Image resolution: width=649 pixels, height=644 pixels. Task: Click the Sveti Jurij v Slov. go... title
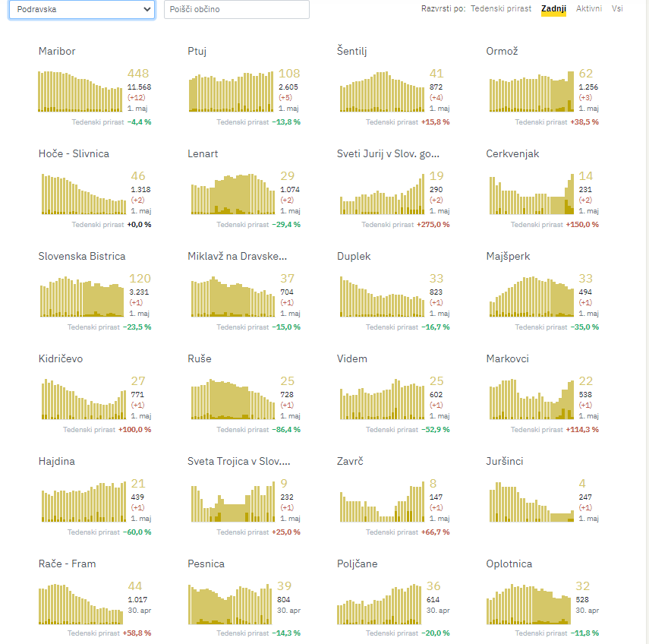[388, 153]
